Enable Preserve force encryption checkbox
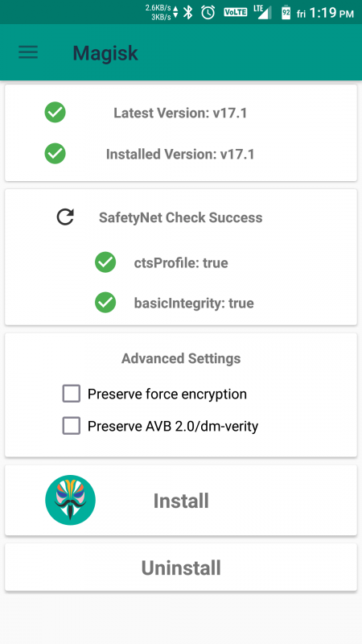362x644 pixels. tap(72, 394)
